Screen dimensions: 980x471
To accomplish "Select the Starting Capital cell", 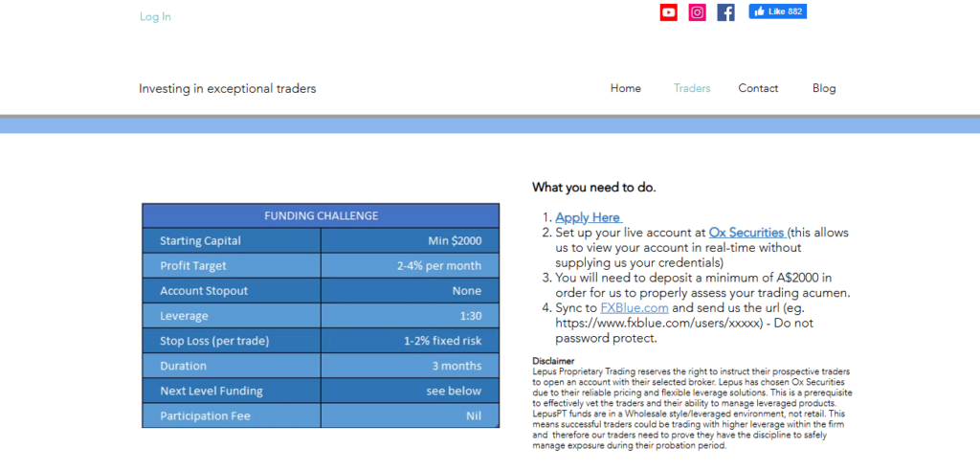I will coord(232,241).
